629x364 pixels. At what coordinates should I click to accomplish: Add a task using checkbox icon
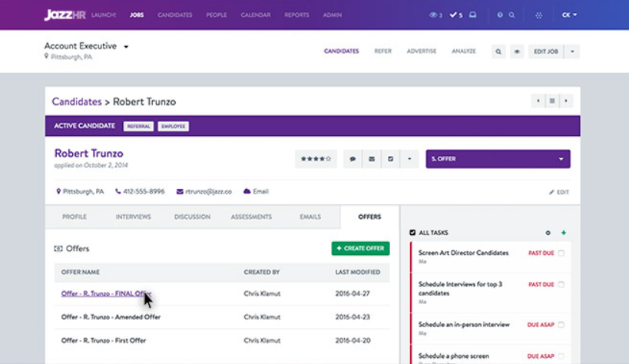[390, 159]
